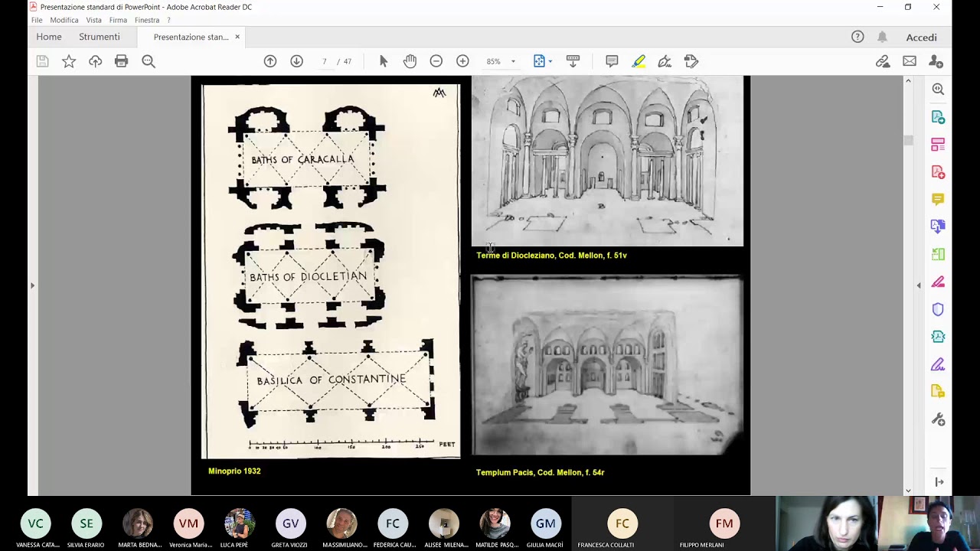Collapse right tools pane arrow at bottom
Image resolution: width=980 pixels, height=551 pixels.
pyautogui.click(x=939, y=481)
